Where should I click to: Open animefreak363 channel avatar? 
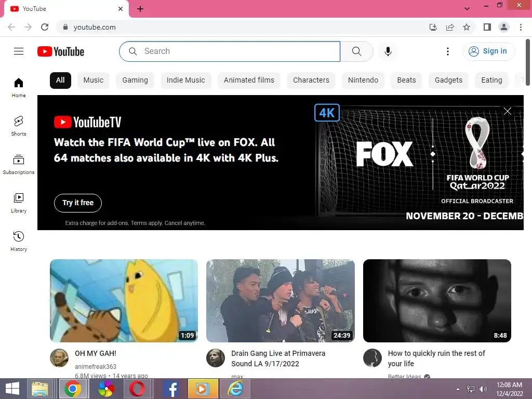(x=59, y=358)
